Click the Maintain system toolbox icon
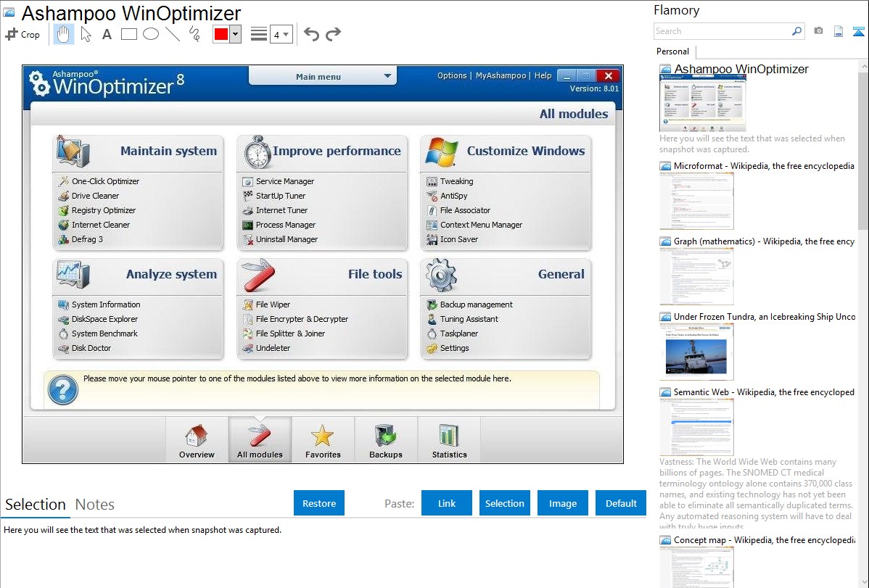Viewport: 869px width, 588px height. tap(72, 152)
